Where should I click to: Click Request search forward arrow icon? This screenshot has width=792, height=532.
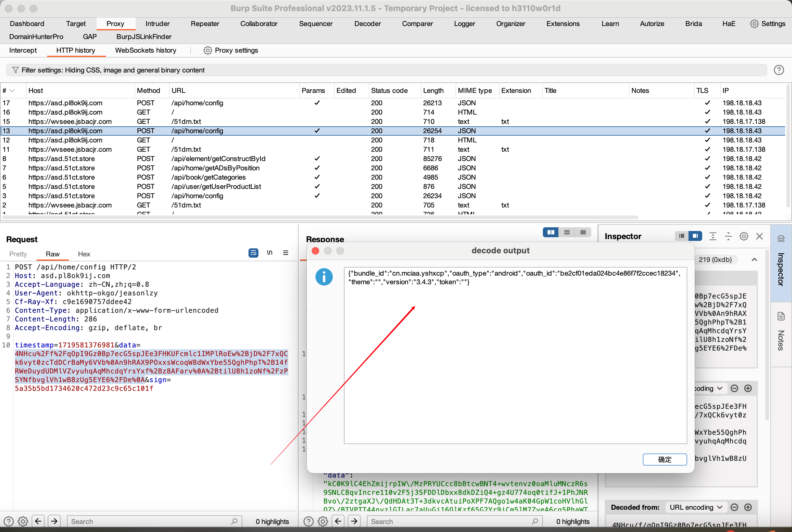pos(54,521)
